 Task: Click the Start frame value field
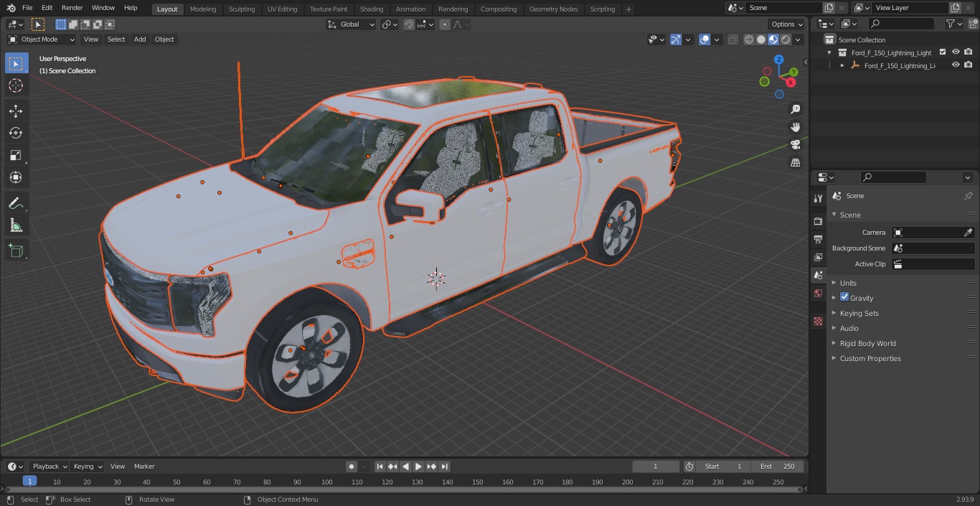point(725,467)
